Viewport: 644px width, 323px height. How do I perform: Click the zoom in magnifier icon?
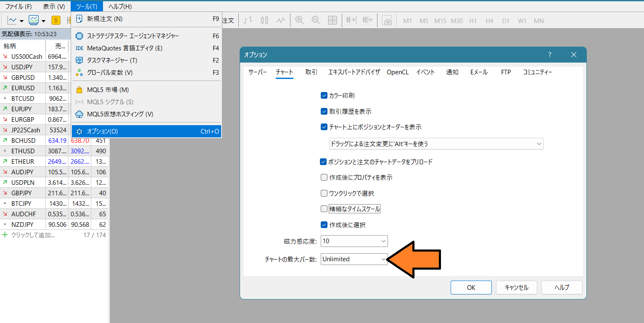pyautogui.click(x=300, y=20)
